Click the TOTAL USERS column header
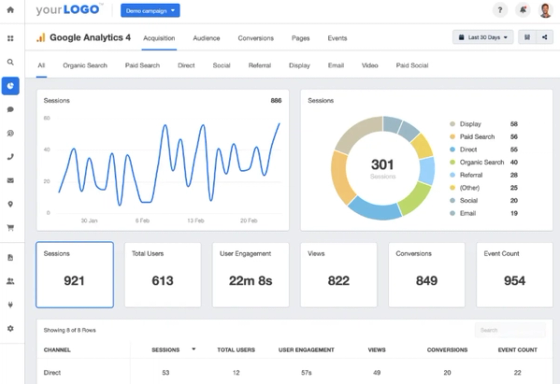 click(236, 350)
